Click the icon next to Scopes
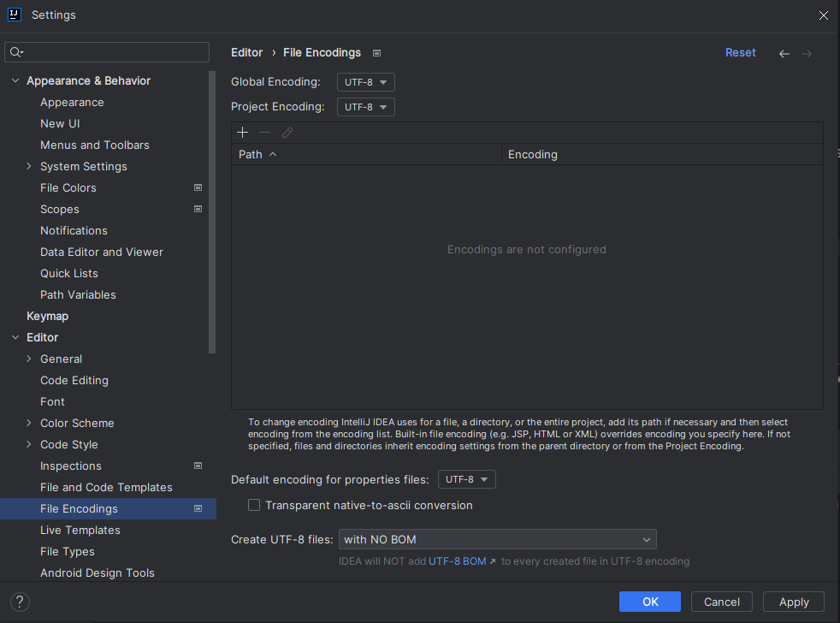The image size is (840, 623). [x=198, y=209]
